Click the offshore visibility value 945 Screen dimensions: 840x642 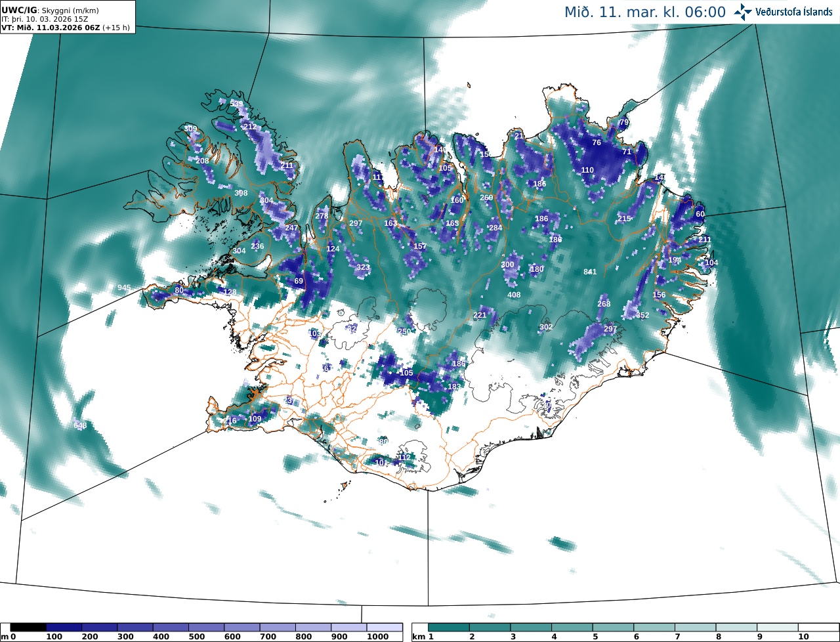click(x=124, y=288)
